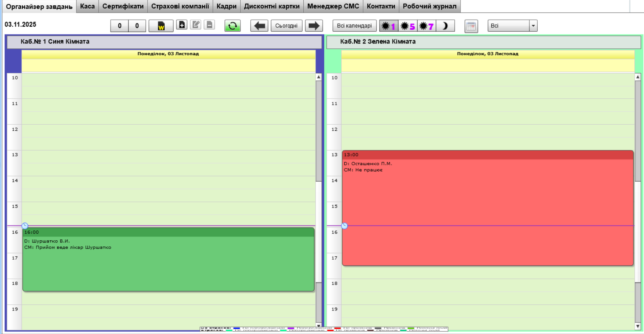Open the 'Каса' tab
This screenshot has width=644, height=334.
(x=87, y=6)
